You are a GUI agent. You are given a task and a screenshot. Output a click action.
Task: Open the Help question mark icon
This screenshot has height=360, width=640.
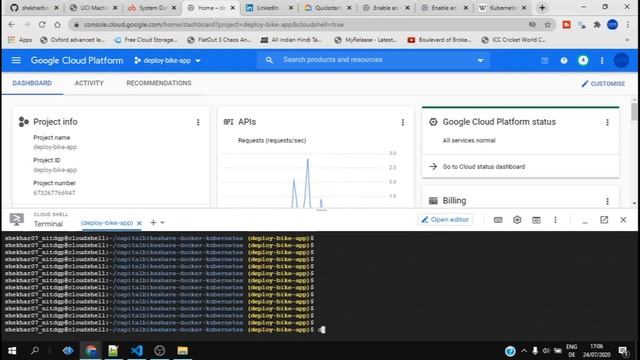564,60
